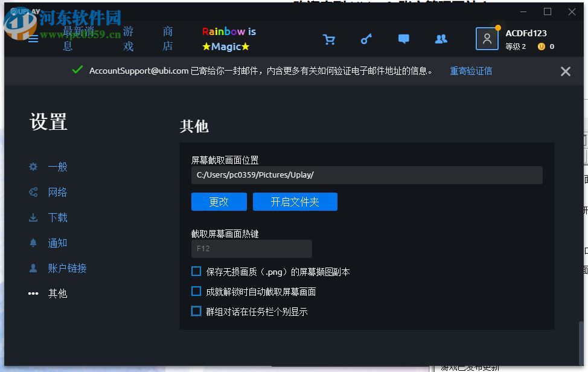588x372 pixels.
Task: Enable saving lossless PNG screenshot copies
Action: coord(196,271)
